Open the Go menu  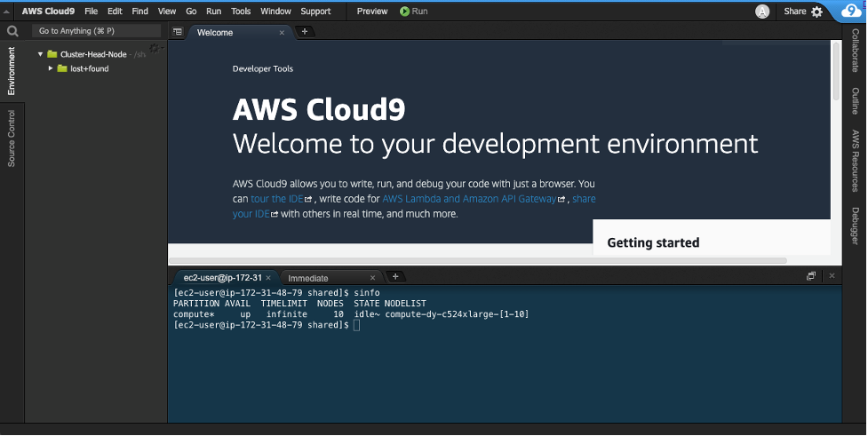pos(191,11)
